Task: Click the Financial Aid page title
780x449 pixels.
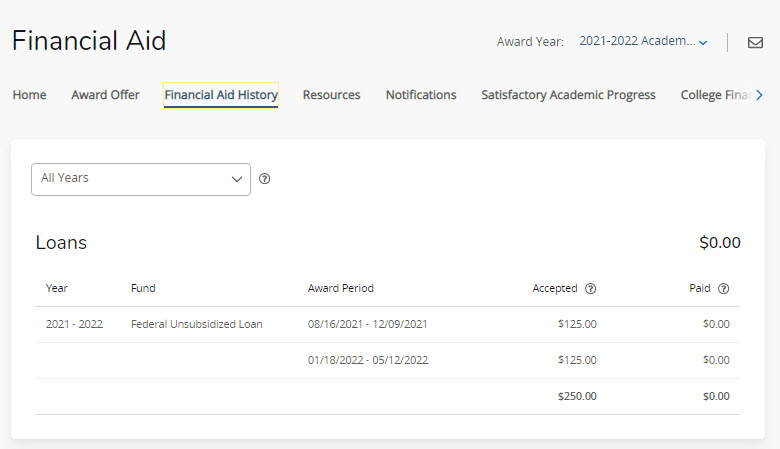Action: (89, 41)
